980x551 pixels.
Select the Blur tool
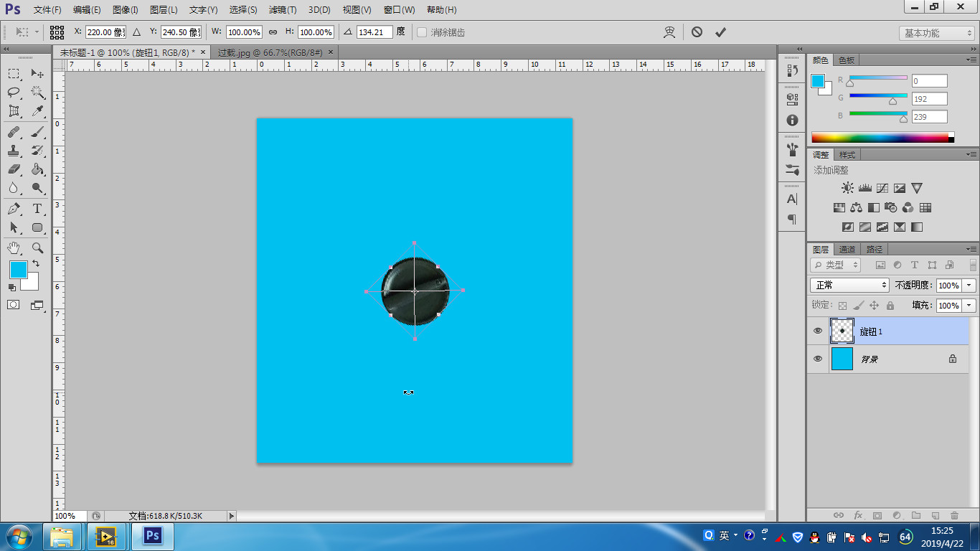click(14, 188)
